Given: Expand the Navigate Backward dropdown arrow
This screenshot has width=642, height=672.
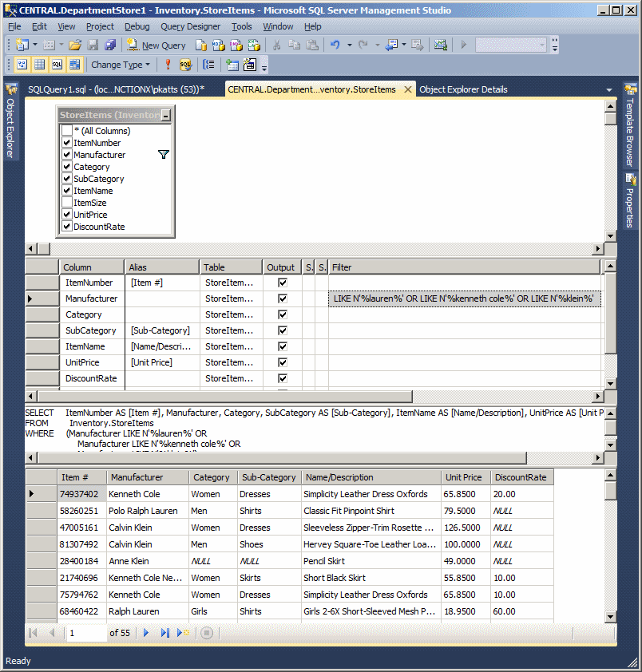Looking at the screenshot, I should (404, 45).
